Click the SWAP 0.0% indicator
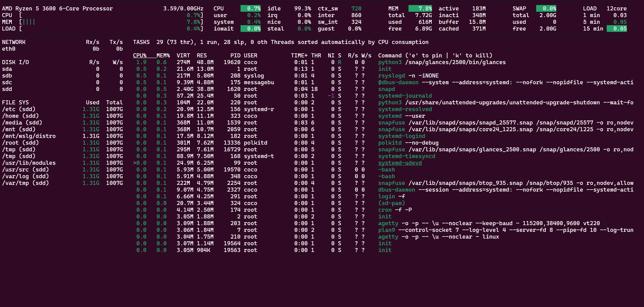644x307 pixels. coord(546,8)
